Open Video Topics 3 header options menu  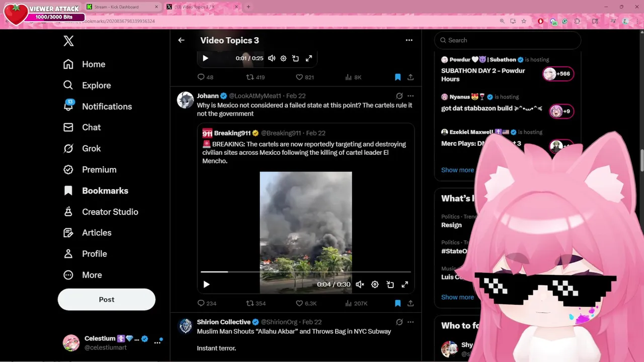click(409, 40)
